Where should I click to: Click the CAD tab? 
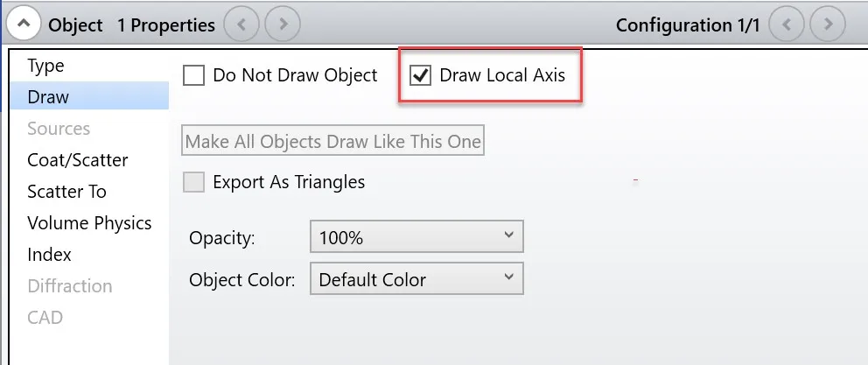(45, 317)
